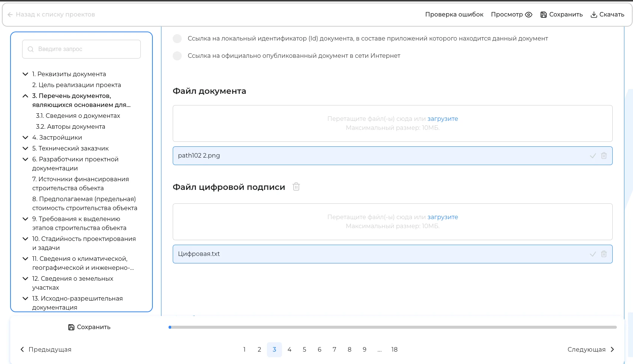Expand section 5. Технический заказчик
This screenshot has width=633, height=364.
coord(25,149)
